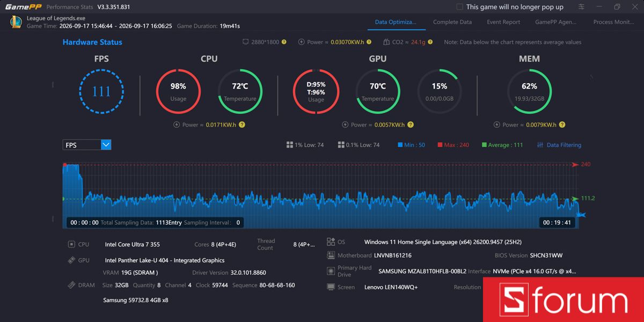Click the FPS 111 dashed circle gauge
This screenshot has height=322, width=644.
(x=101, y=91)
